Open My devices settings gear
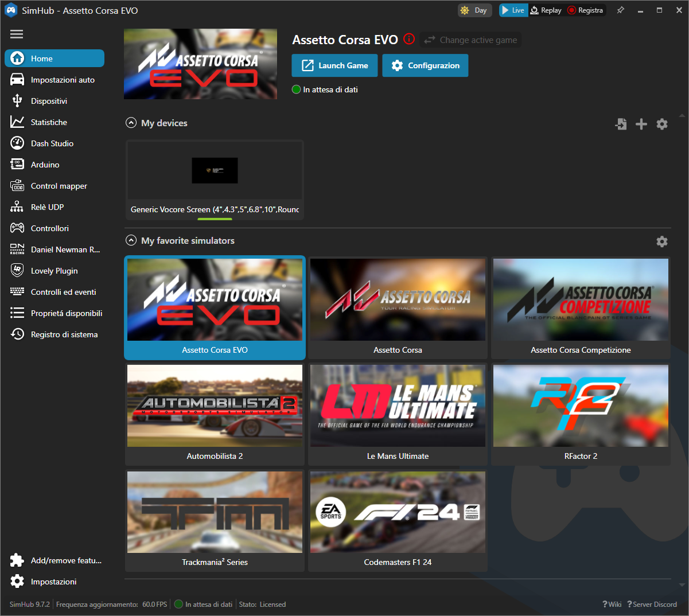 tap(662, 124)
